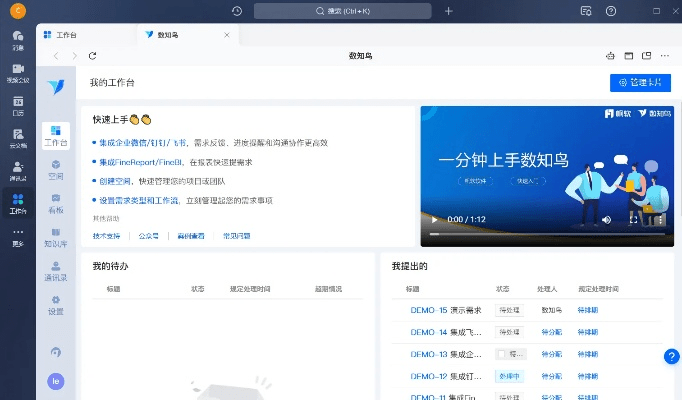Viewport: 682px width, 400px height.
Task: Open link about integrating WeCom/DingTalk/Feishu
Action: coord(143,143)
